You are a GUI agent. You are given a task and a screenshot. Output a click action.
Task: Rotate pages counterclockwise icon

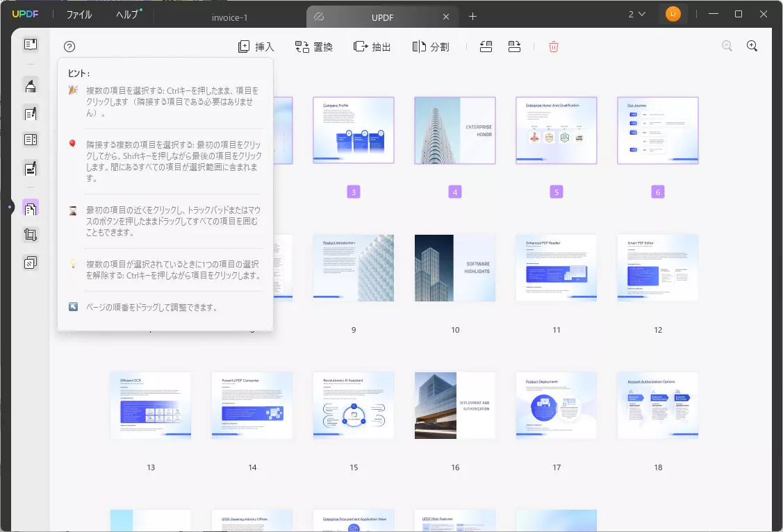point(486,47)
